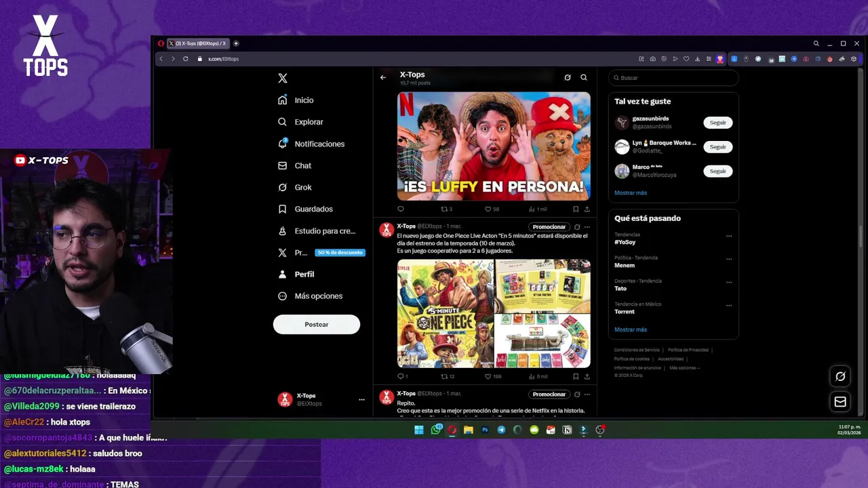Reply to post with 1 comment
The image size is (868, 488).
pyautogui.click(x=402, y=376)
